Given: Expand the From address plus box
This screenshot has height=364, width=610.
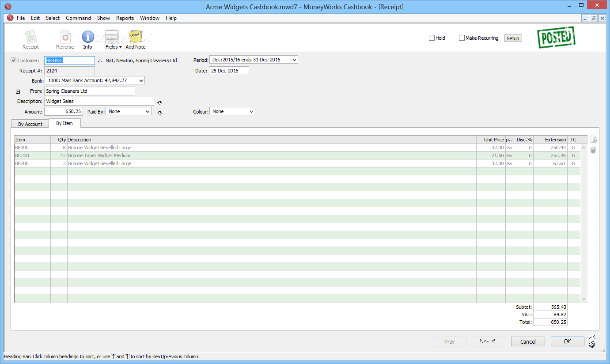Looking at the screenshot, I should pyautogui.click(x=18, y=91).
